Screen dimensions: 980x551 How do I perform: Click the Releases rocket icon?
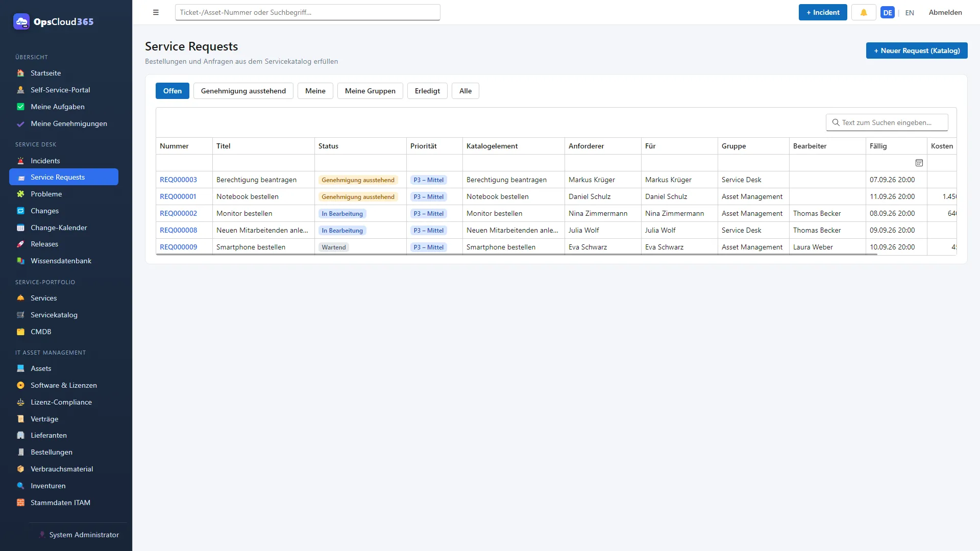20,244
